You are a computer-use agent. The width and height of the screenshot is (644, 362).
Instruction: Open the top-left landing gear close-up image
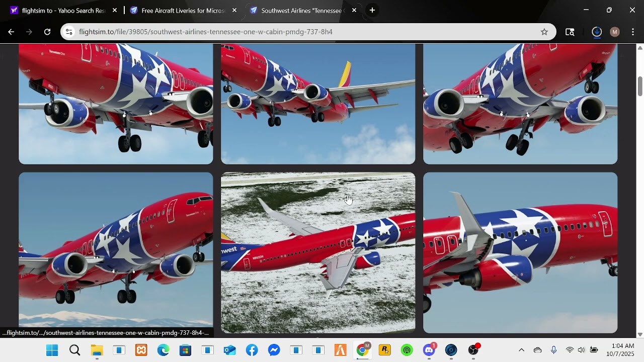(116, 104)
